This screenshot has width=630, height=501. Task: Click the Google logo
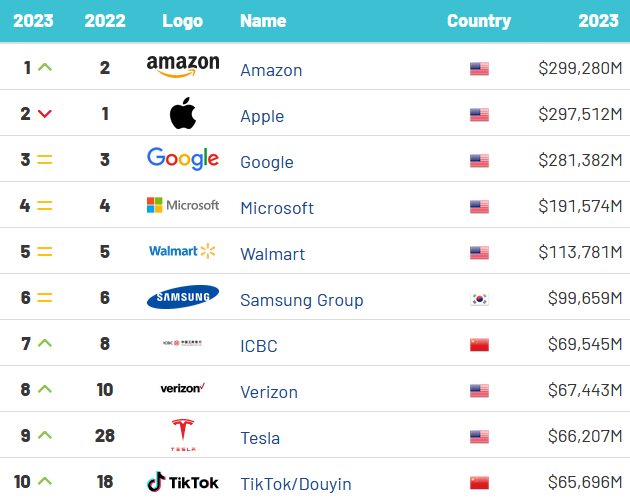tap(183, 159)
